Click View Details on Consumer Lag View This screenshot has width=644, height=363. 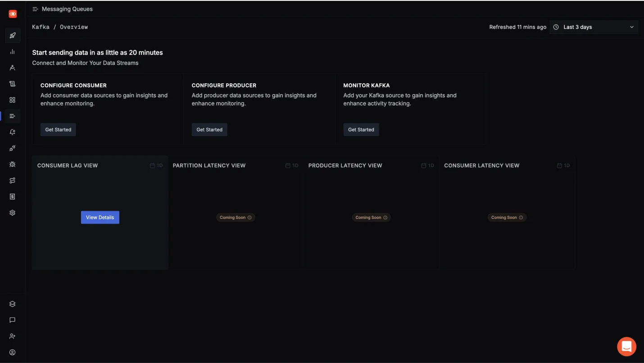click(100, 218)
